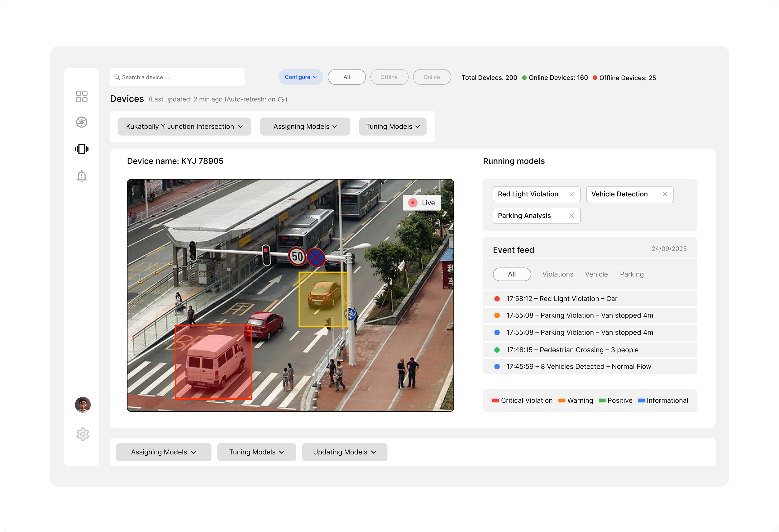Remove the Red Light Violation model
This screenshot has width=779, height=532.
(x=571, y=194)
